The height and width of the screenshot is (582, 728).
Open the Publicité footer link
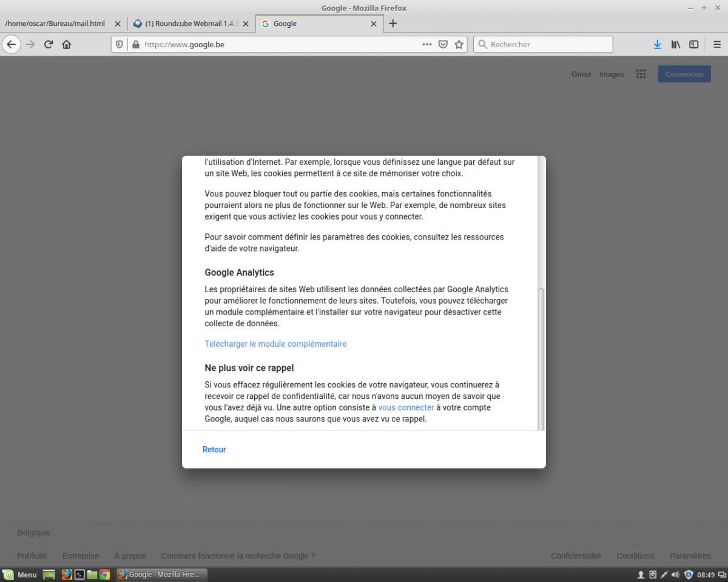tap(32, 555)
